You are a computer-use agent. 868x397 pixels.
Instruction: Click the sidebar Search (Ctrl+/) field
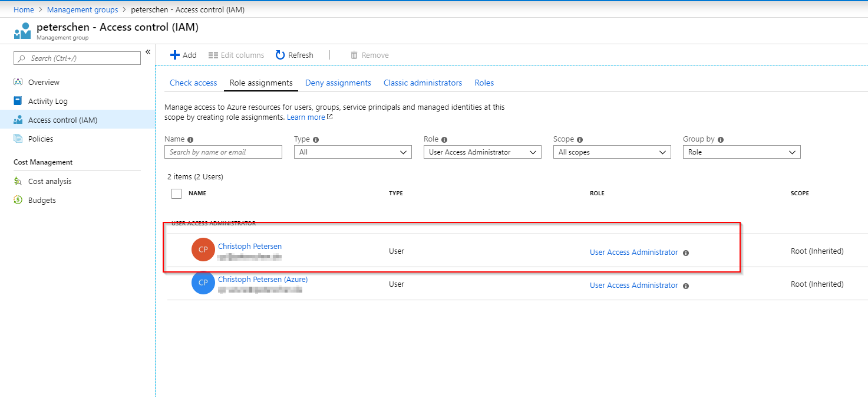coord(77,58)
